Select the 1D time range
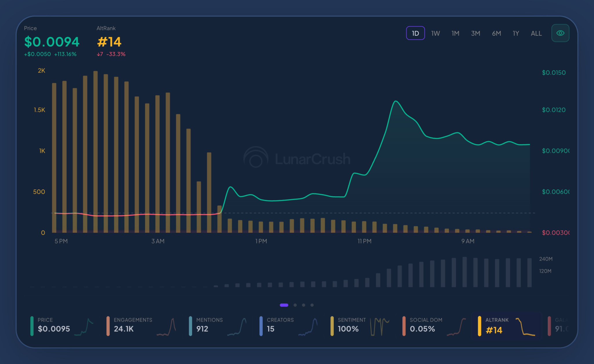 click(x=415, y=33)
